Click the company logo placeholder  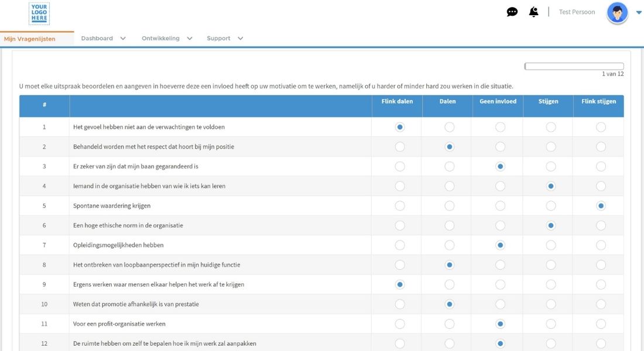tap(39, 13)
